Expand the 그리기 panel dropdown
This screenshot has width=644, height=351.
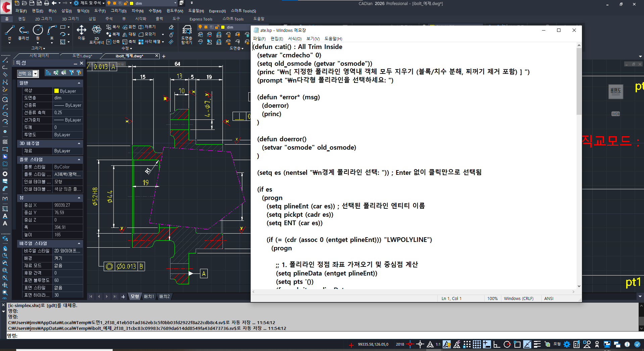point(38,48)
